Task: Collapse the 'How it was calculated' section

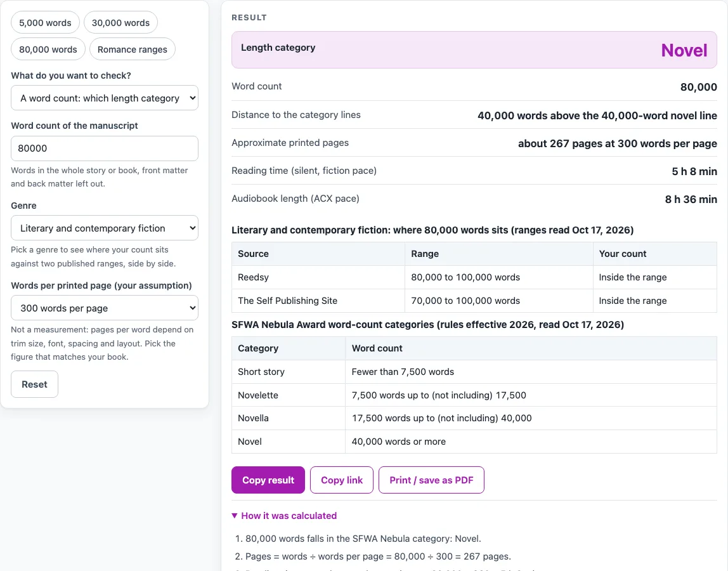Action: pos(284,516)
